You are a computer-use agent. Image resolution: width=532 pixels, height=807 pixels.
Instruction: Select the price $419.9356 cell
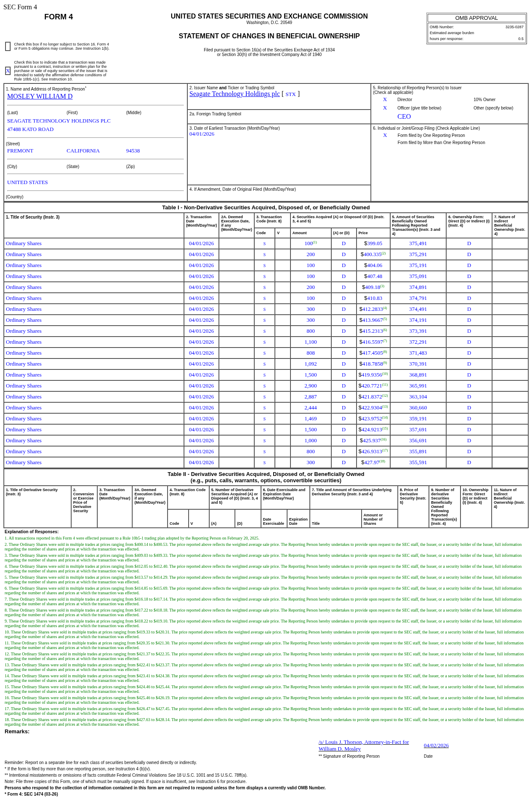tap(373, 375)
